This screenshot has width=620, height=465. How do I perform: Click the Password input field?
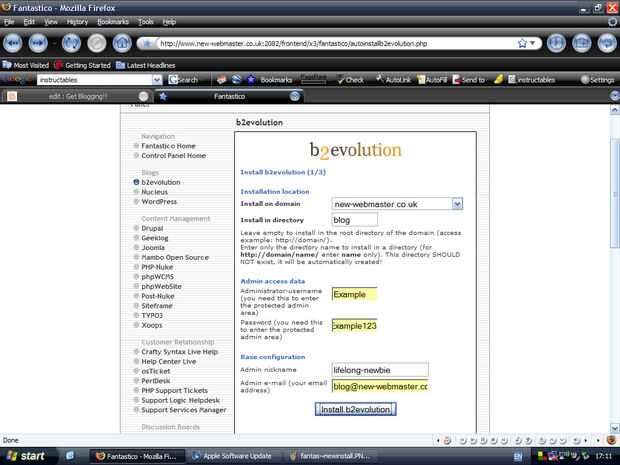(355, 326)
